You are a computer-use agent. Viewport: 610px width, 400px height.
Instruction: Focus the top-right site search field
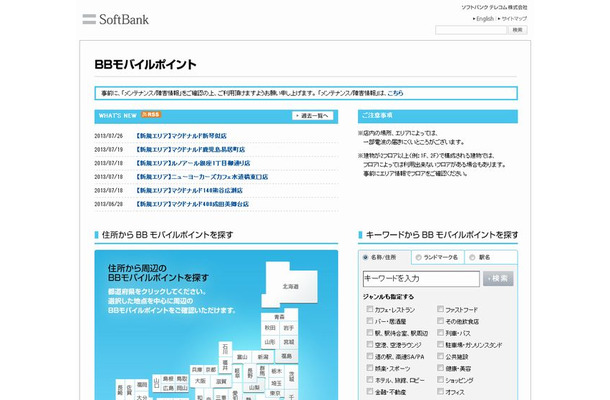(471, 30)
